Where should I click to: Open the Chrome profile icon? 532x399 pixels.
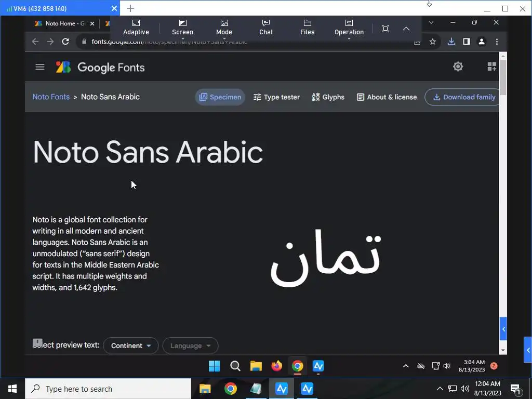(x=482, y=42)
